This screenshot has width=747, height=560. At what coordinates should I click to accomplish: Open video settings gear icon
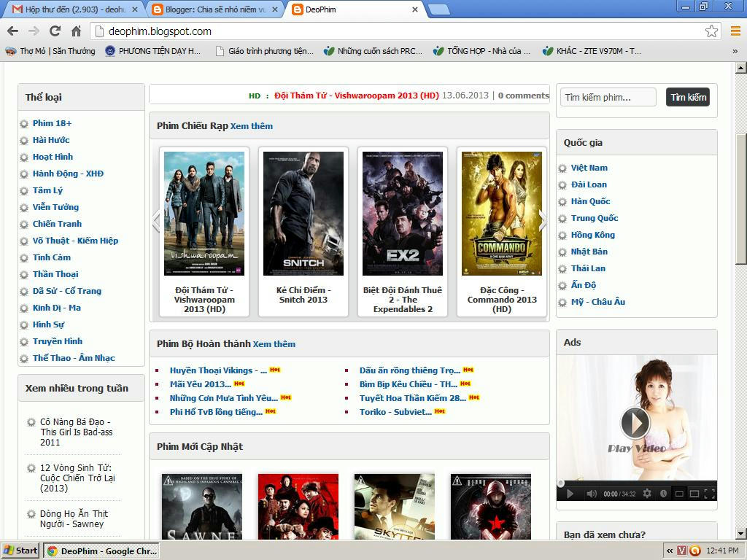tap(647, 494)
